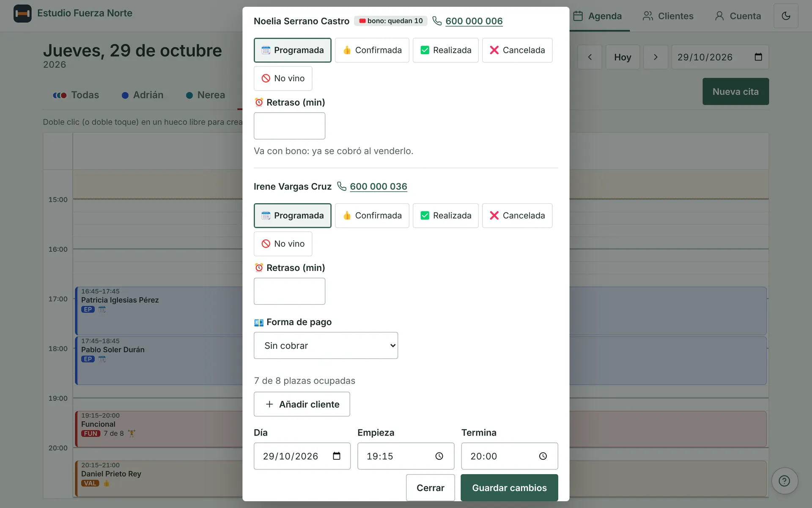
Task: Click phone icon next to Noelia's number
Action: point(437,21)
